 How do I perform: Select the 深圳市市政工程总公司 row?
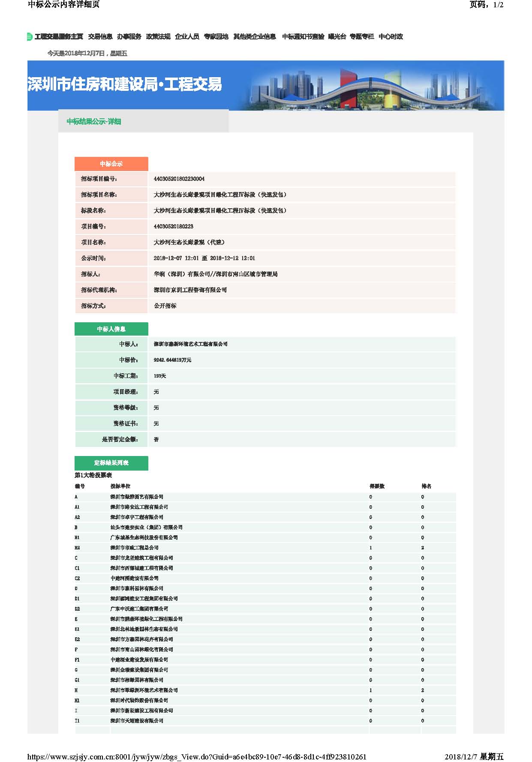[134, 548]
